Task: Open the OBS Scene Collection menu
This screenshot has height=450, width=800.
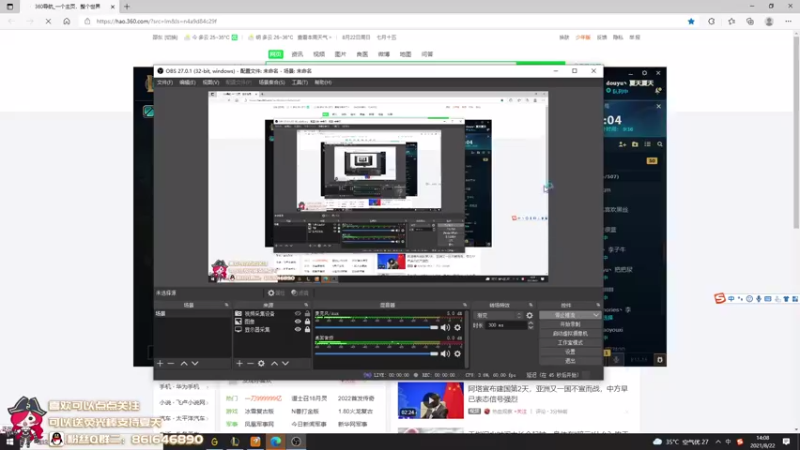Action: click(271, 82)
